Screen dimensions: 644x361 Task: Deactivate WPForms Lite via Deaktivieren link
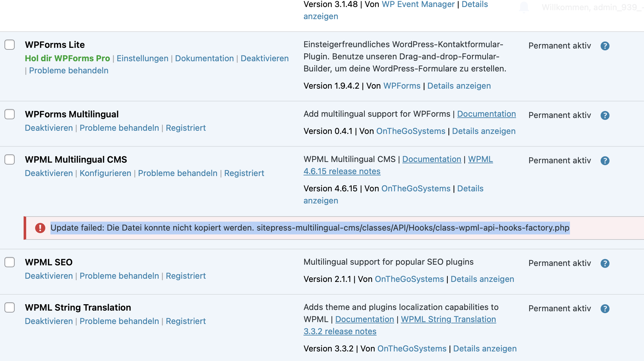pyautogui.click(x=264, y=58)
